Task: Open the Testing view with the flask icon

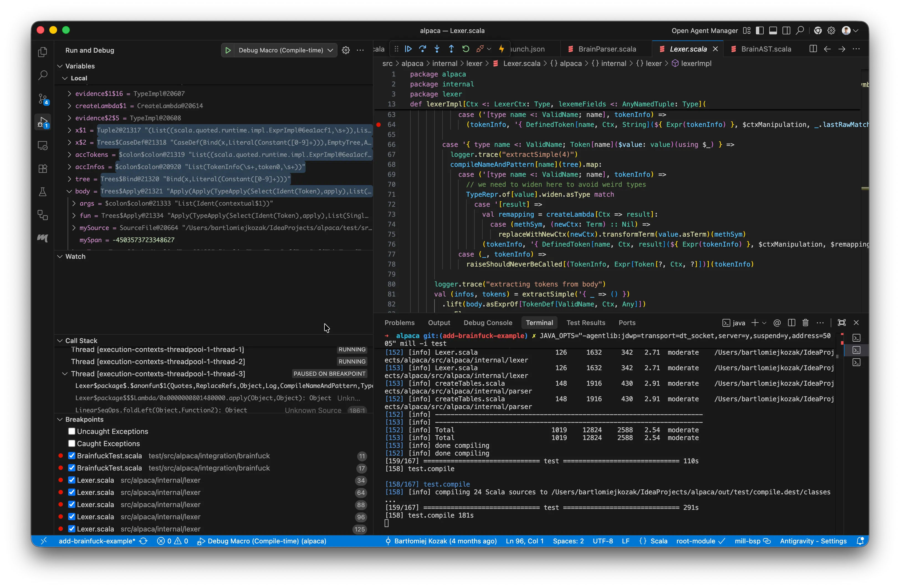Action: tap(42, 192)
